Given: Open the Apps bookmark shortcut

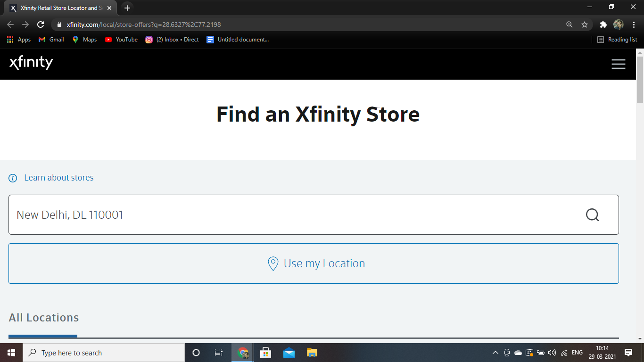Looking at the screenshot, I should pos(19,40).
